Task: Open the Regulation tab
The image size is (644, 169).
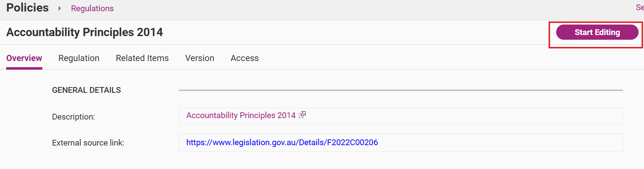Action: tap(79, 58)
